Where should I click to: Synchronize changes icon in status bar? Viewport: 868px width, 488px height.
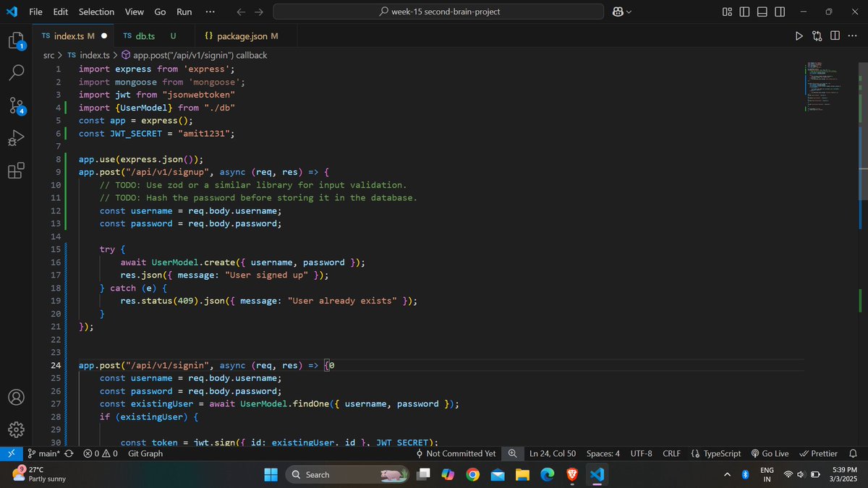[x=69, y=453]
